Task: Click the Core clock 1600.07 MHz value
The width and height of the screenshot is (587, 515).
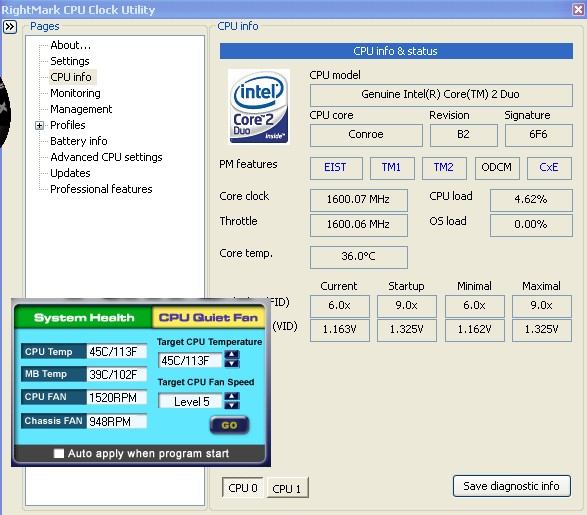Action: 359,200
